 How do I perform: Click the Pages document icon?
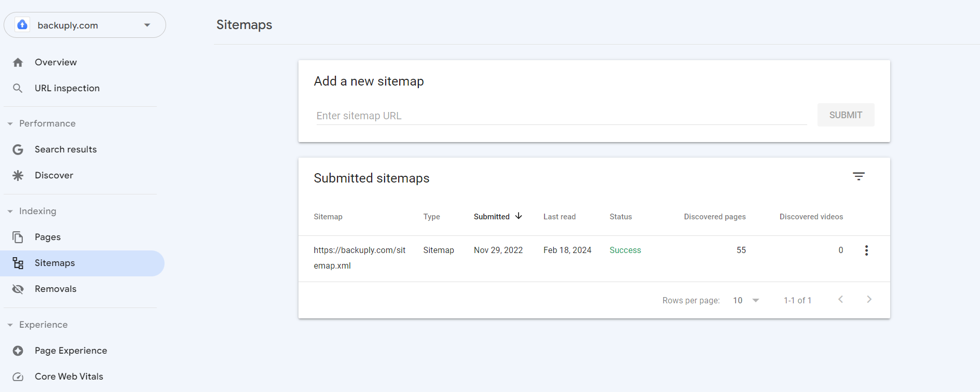click(x=18, y=237)
